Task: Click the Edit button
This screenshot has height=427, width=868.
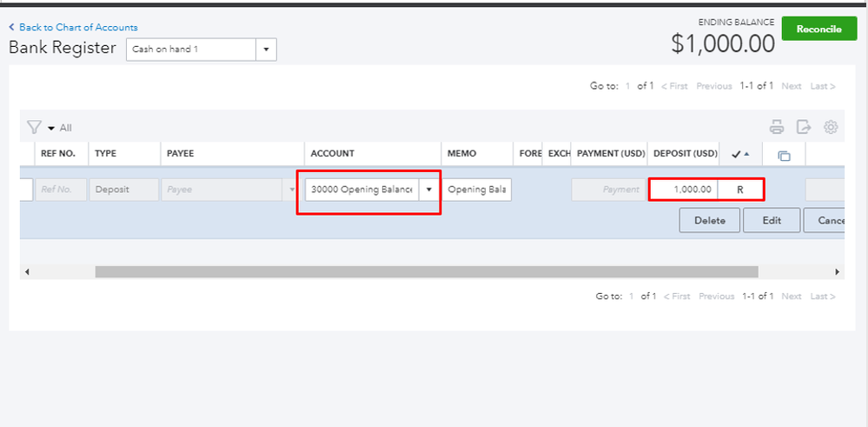Action: coord(772,220)
